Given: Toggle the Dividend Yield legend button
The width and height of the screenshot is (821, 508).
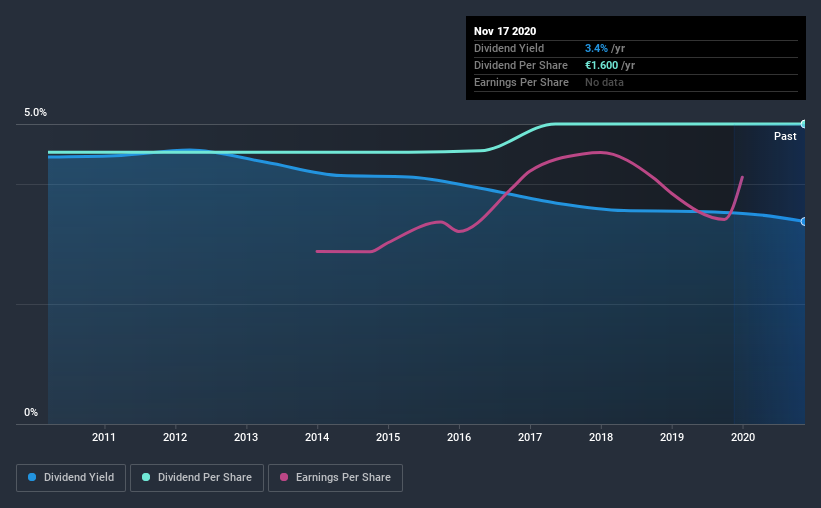Looking at the screenshot, I should pyautogui.click(x=71, y=478).
